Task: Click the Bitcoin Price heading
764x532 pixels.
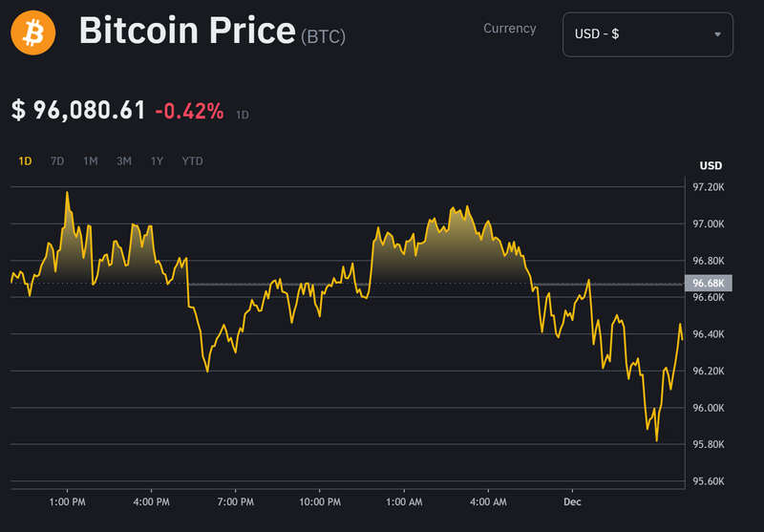Action: pyautogui.click(x=187, y=32)
